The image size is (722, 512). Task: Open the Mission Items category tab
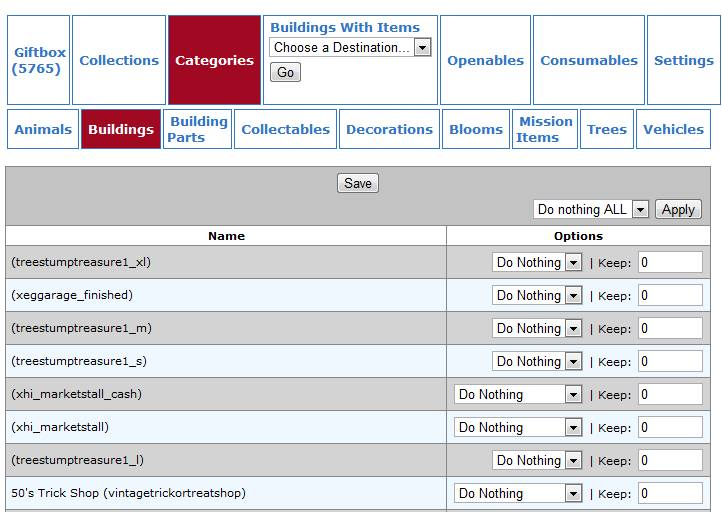(545, 129)
